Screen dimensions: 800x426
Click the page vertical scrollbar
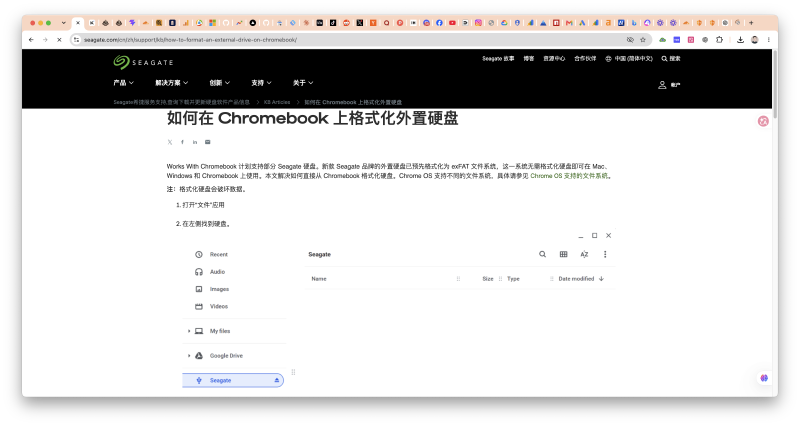775,84
